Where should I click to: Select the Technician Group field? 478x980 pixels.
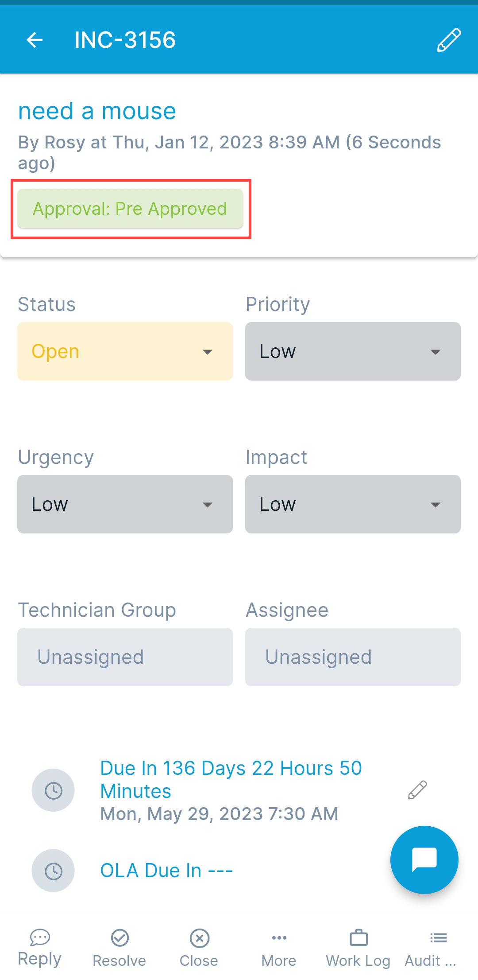click(x=125, y=657)
